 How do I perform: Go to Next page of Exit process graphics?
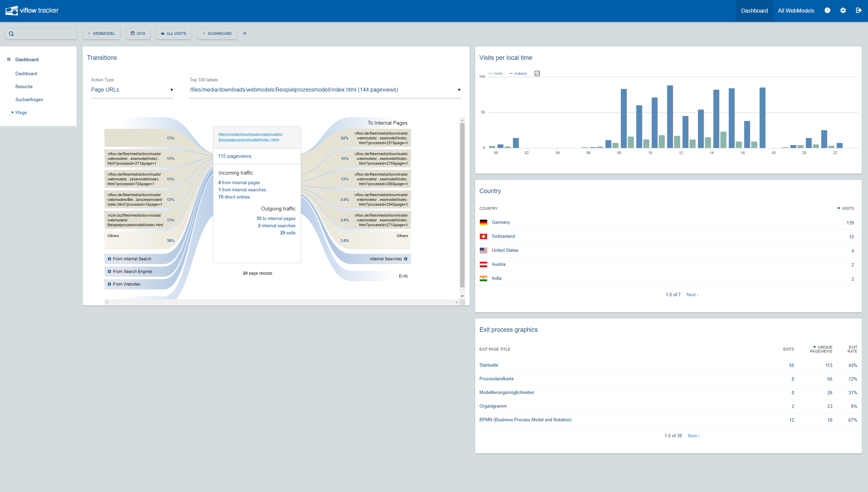click(694, 436)
